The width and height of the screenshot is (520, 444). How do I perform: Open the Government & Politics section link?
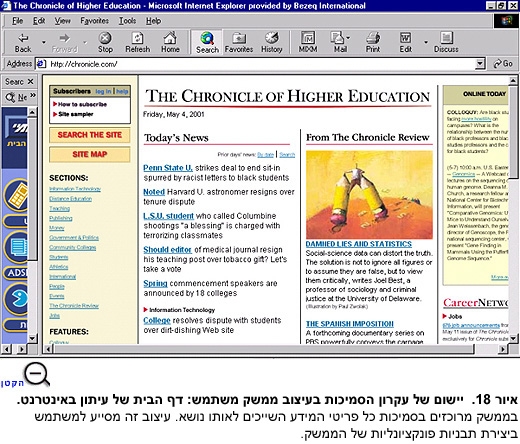click(x=74, y=238)
